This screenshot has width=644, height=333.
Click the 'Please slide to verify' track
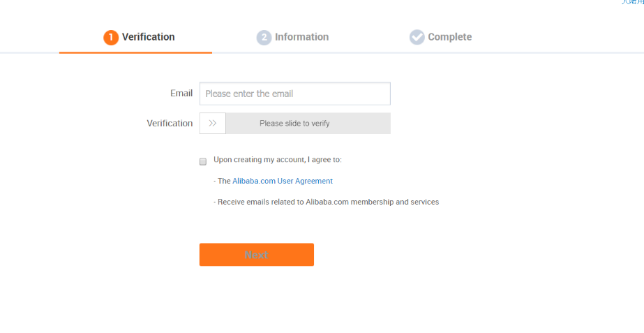(308, 124)
